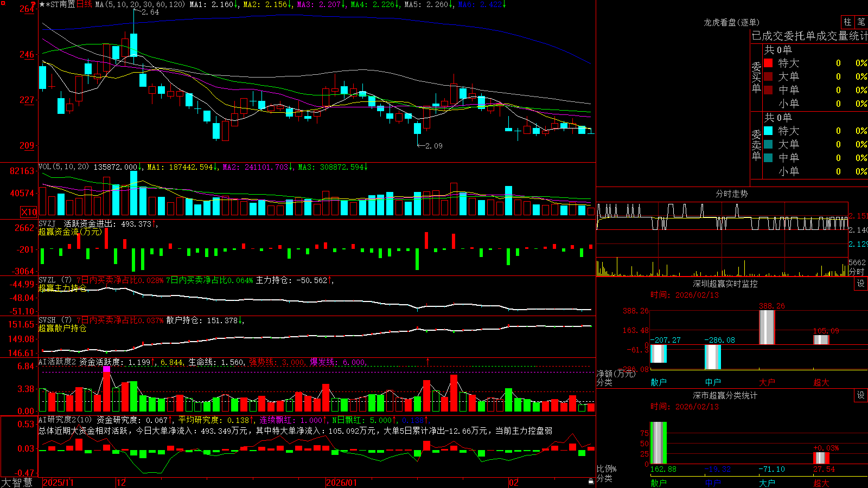Click the small lock icon at chart bottom

pos(591,481)
